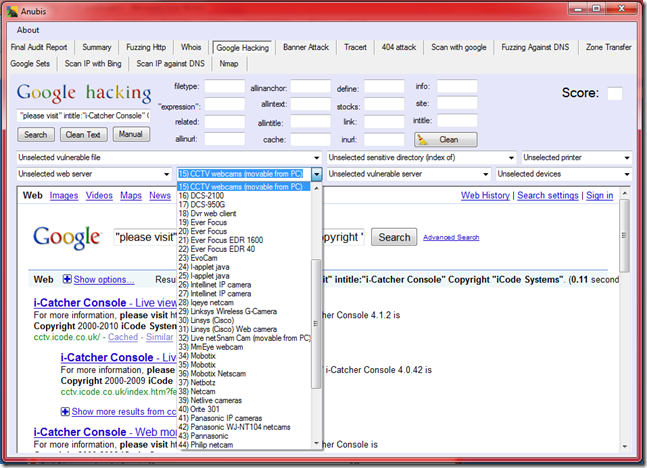Collapse the CCTV webcams dropdown arrow

316,174
